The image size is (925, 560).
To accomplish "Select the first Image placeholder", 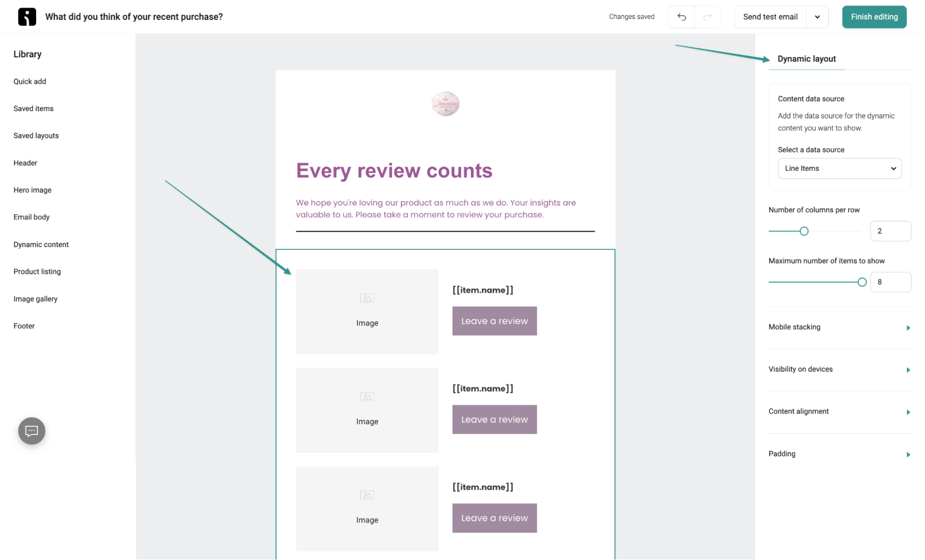I will pos(367,311).
